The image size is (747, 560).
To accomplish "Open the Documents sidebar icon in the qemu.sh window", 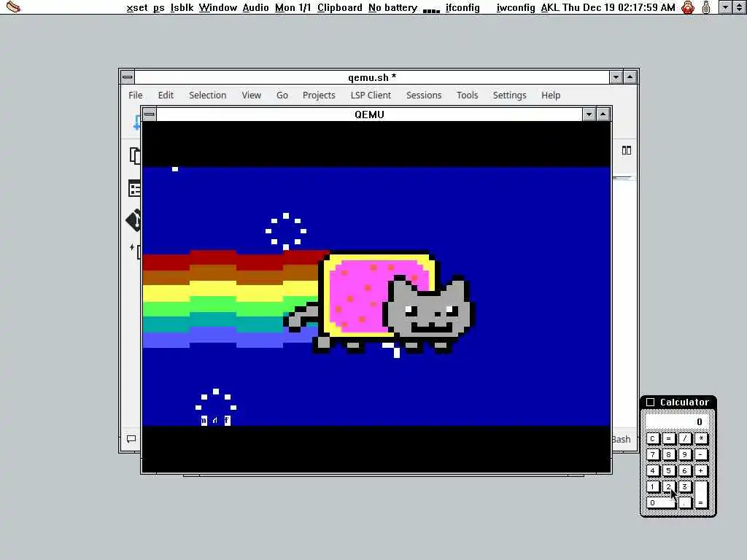I will (x=135, y=155).
